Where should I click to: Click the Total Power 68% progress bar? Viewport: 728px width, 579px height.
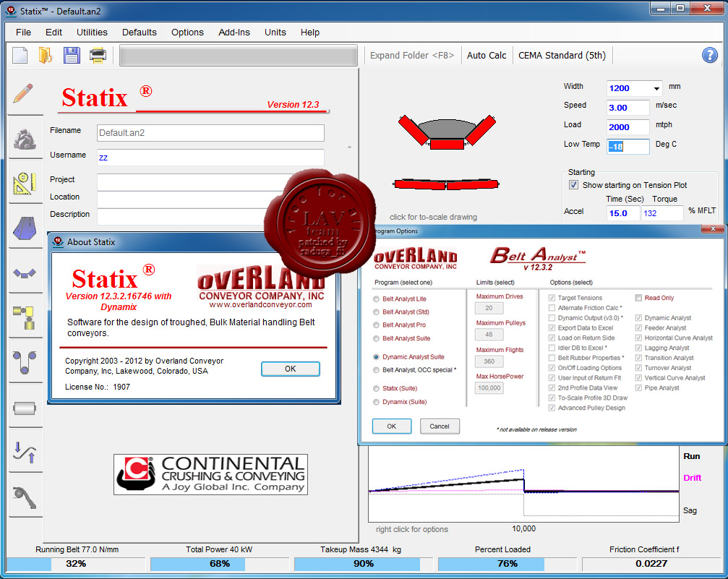(x=219, y=564)
